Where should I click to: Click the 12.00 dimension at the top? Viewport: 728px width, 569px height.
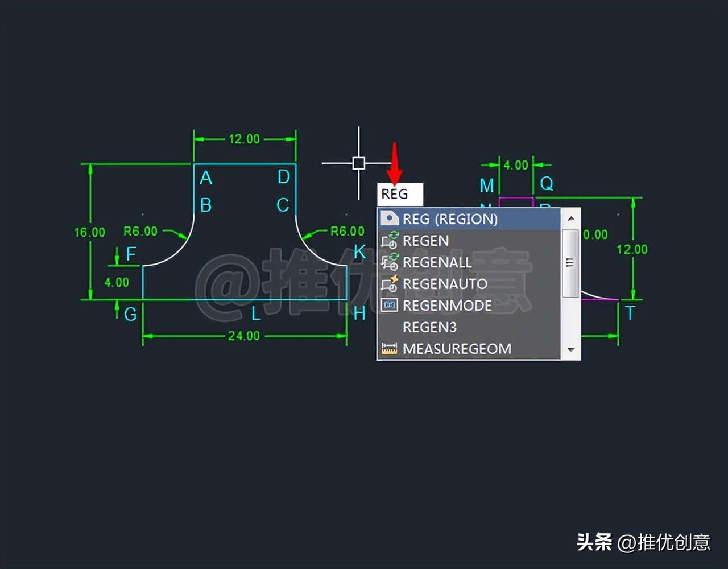[245, 138]
